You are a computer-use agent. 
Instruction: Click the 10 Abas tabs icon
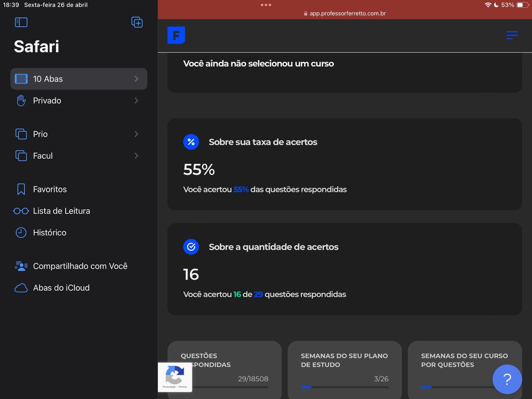(x=21, y=79)
